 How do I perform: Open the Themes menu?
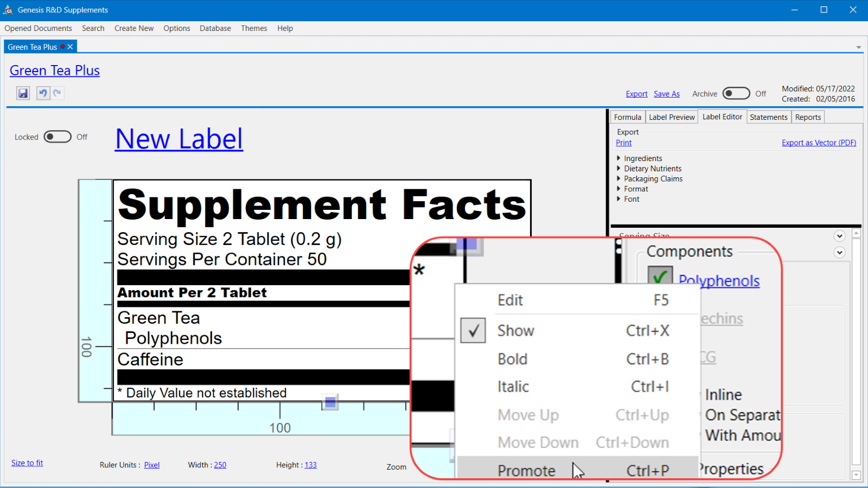[x=254, y=28]
